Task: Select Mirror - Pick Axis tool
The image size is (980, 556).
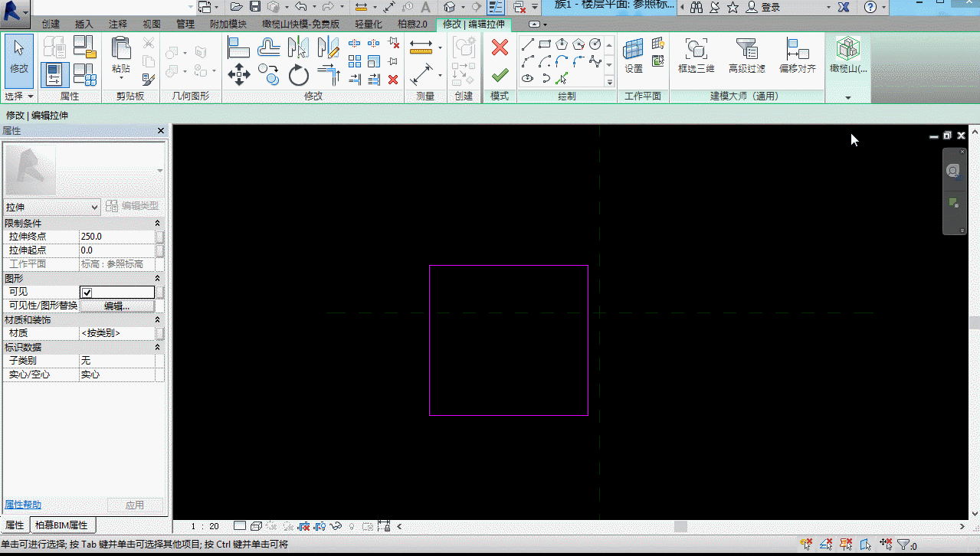Action: 298,47
